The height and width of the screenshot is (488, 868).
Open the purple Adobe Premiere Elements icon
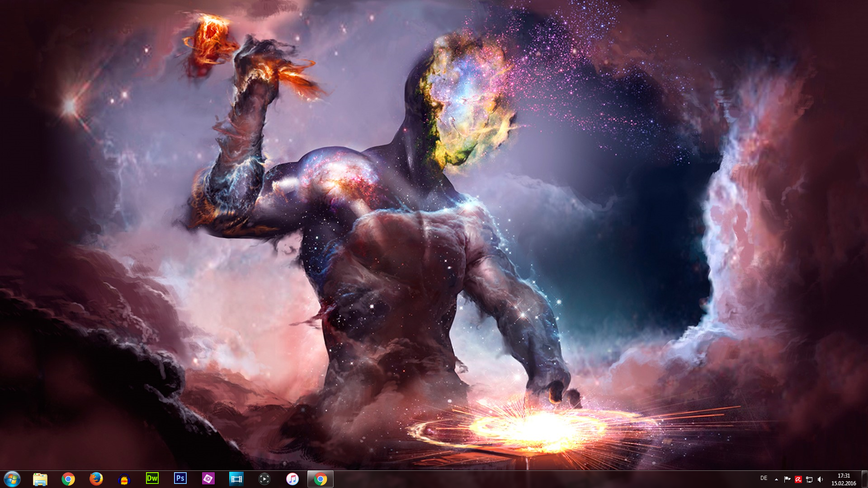(208, 479)
